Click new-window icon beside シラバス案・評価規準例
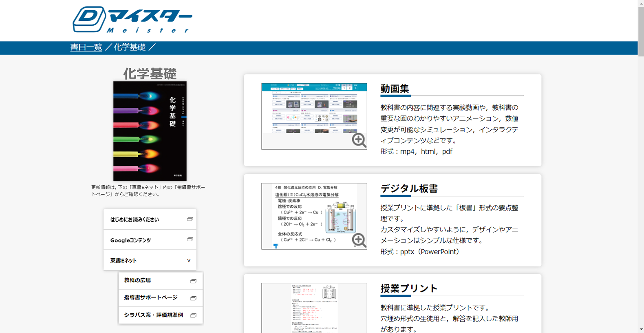The width and height of the screenshot is (644, 333). (x=193, y=315)
